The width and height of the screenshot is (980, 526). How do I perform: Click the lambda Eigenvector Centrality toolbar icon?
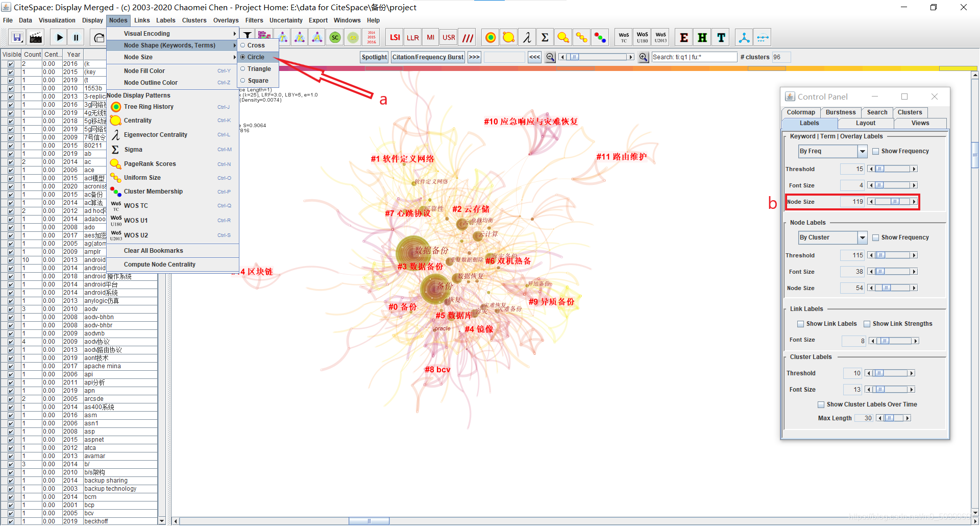coord(527,37)
